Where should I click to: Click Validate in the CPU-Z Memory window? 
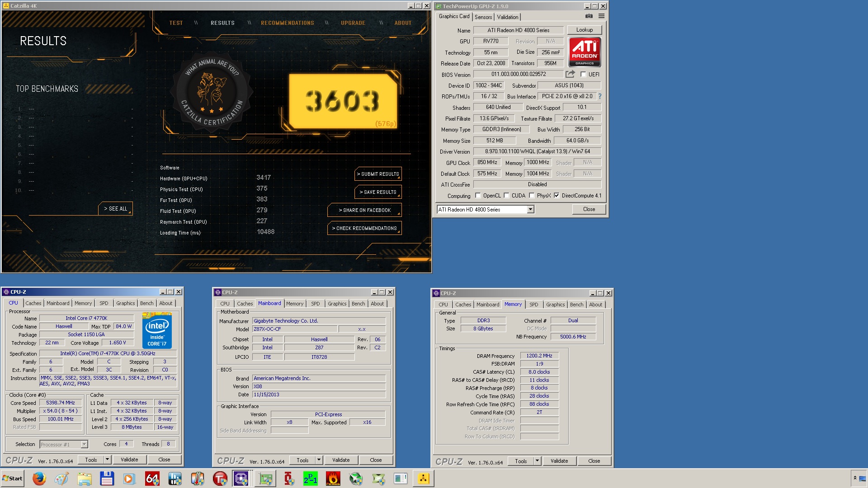[x=559, y=461]
